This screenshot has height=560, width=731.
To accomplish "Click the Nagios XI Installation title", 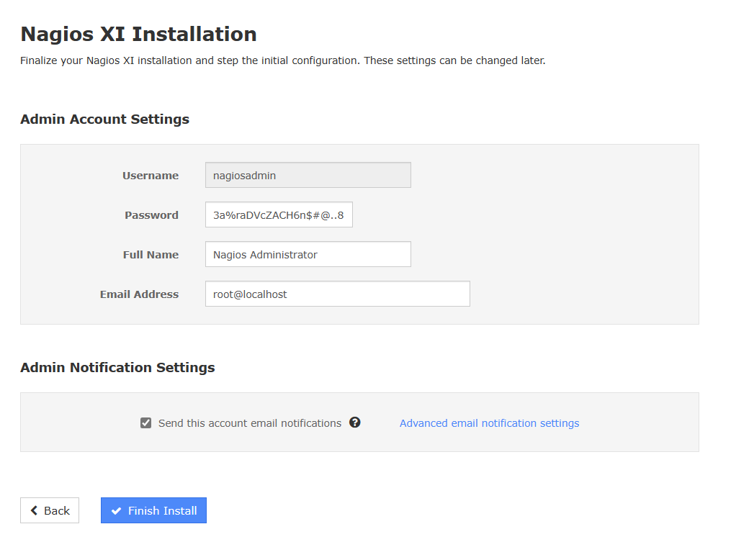I will pos(138,34).
